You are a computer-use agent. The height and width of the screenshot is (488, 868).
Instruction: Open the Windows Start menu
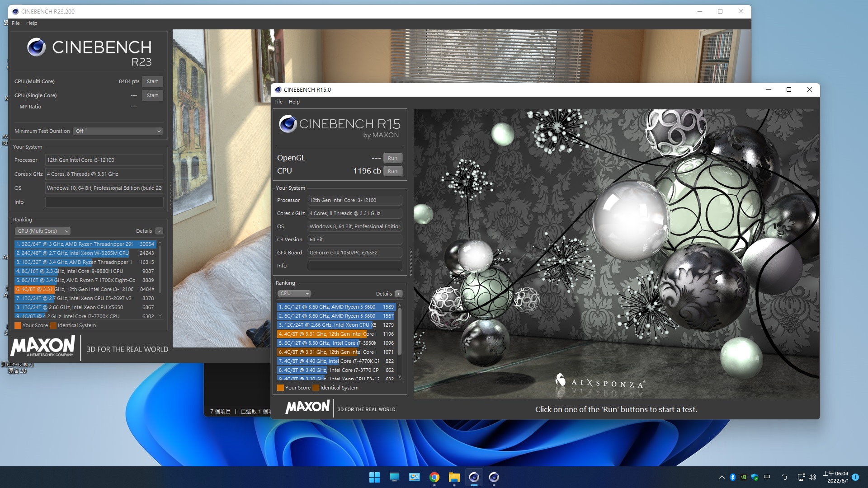pos(374,477)
